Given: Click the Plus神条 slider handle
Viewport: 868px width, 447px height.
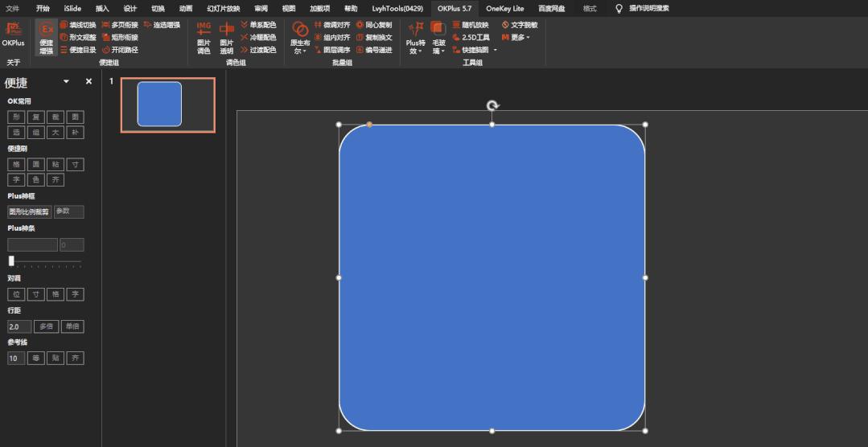Looking at the screenshot, I should pyautogui.click(x=11, y=261).
